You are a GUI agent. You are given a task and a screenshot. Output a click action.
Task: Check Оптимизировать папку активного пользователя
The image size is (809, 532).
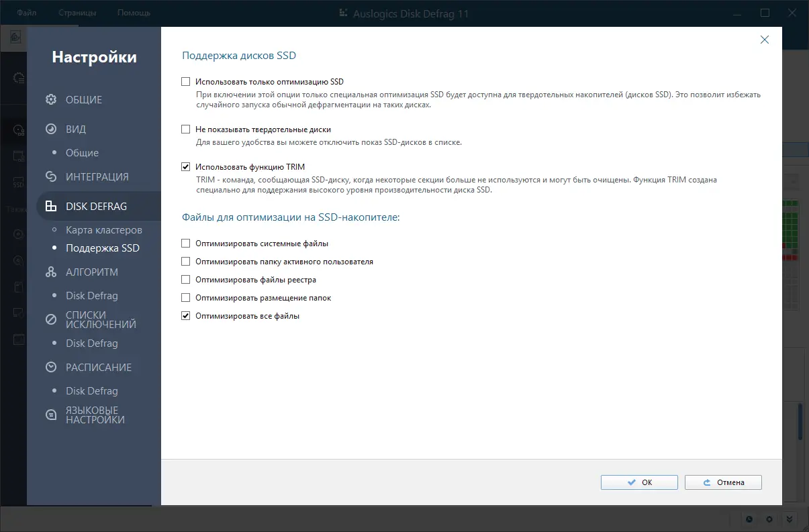click(x=186, y=262)
